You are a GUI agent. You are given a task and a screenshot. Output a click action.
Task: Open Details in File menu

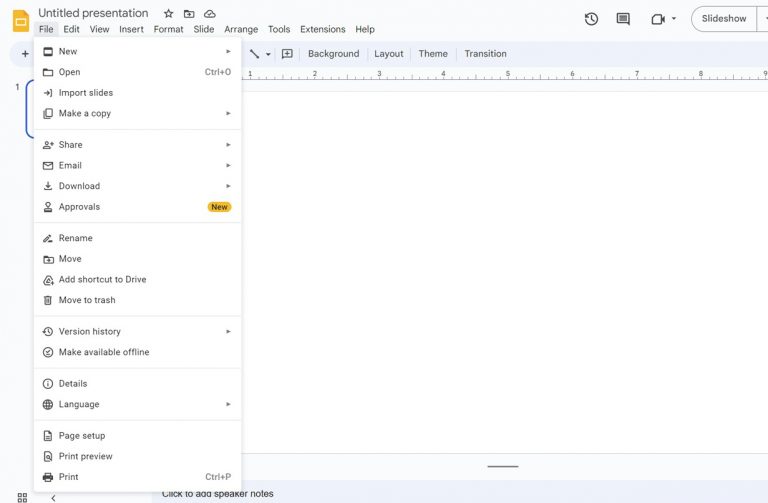coord(138,383)
